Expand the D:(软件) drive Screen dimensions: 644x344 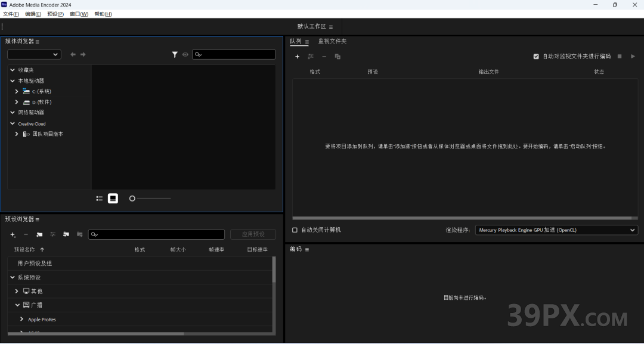(17, 102)
